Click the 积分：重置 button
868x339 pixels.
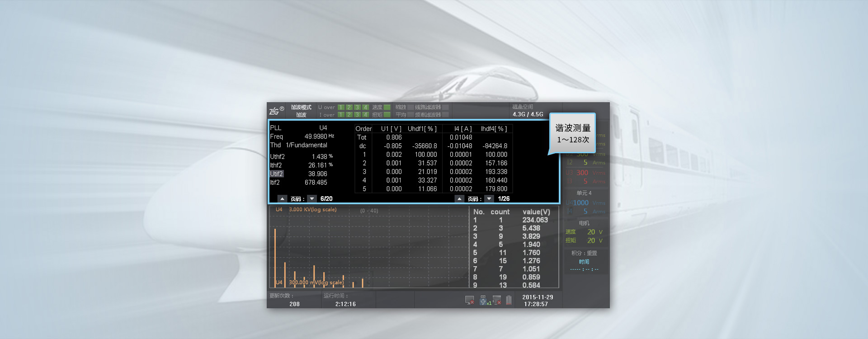[584, 253]
